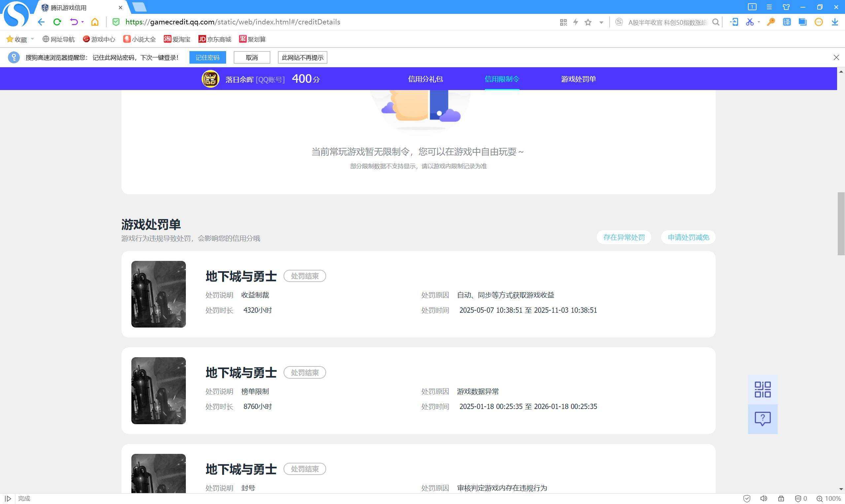The width and height of the screenshot is (845, 504).
Task: Click the scrollbar down arrow
Action: [841, 489]
